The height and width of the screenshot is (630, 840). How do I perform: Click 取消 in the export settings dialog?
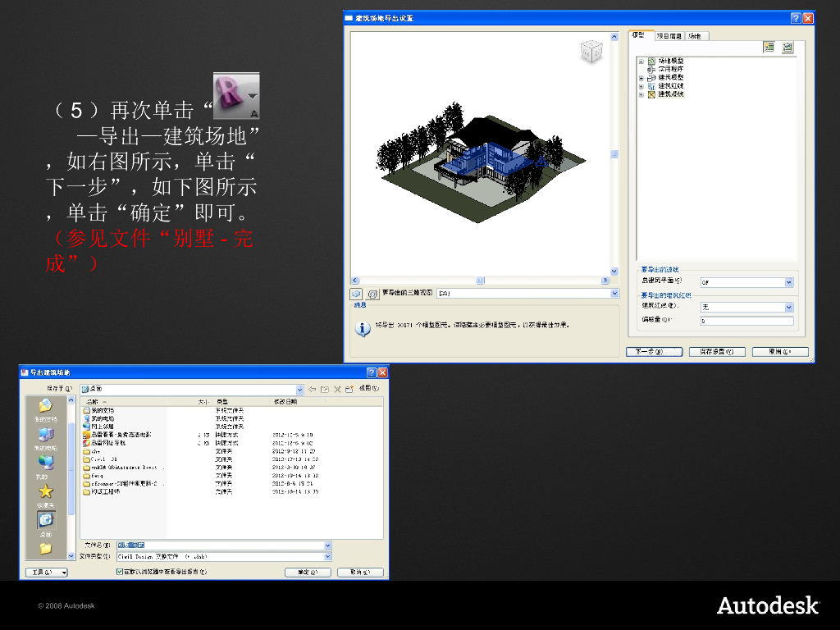pos(780,351)
